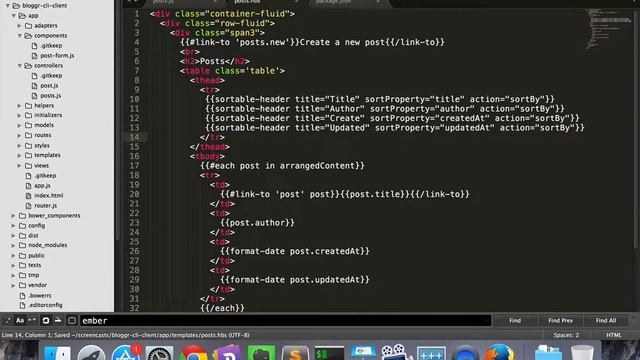Collapse the controllers folder

(x=19, y=66)
